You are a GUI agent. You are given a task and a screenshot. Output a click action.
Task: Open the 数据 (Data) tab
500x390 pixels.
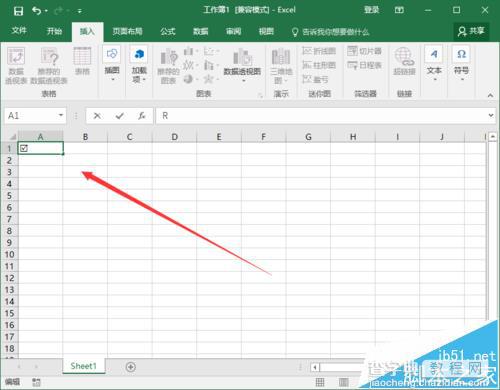pyautogui.click(x=201, y=31)
